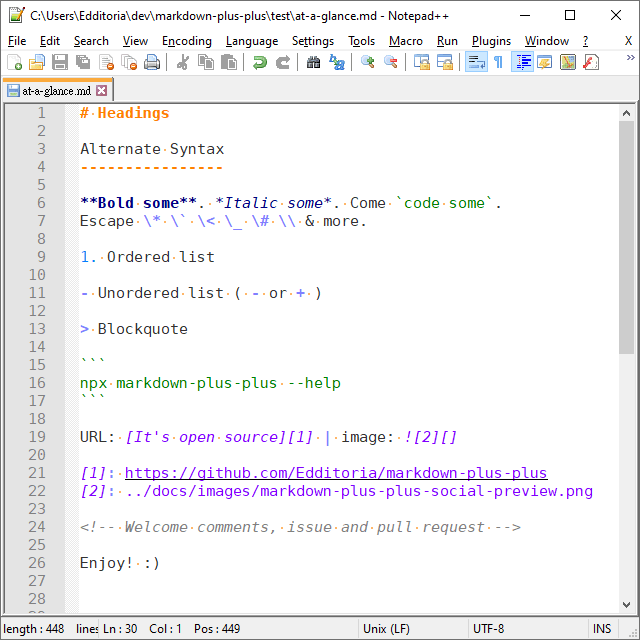Open the Language menu
This screenshot has width=640, height=640.
click(252, 41)
